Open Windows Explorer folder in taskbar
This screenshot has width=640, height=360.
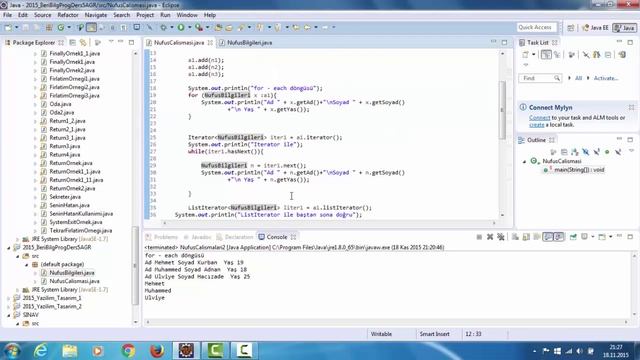[x=70, y=351]
